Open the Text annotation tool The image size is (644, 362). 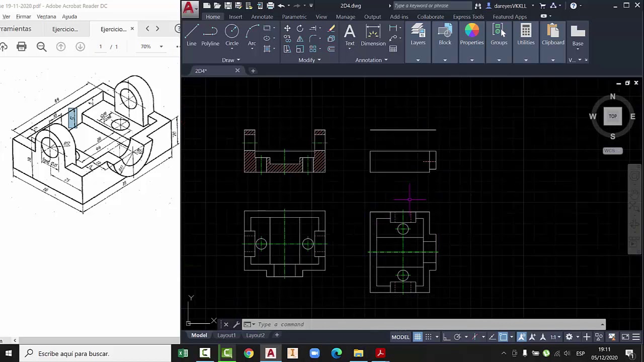point(350,35)
